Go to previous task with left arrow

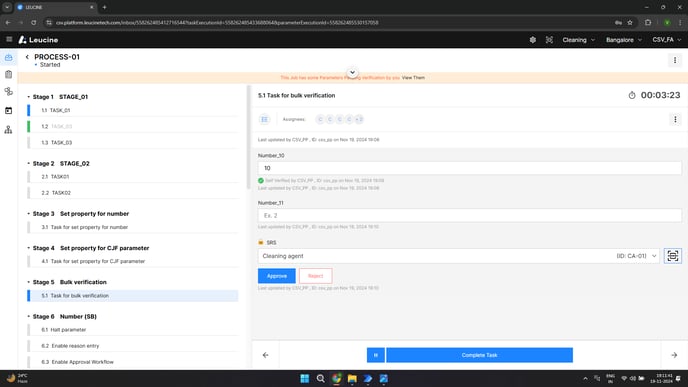click(265, 355)
